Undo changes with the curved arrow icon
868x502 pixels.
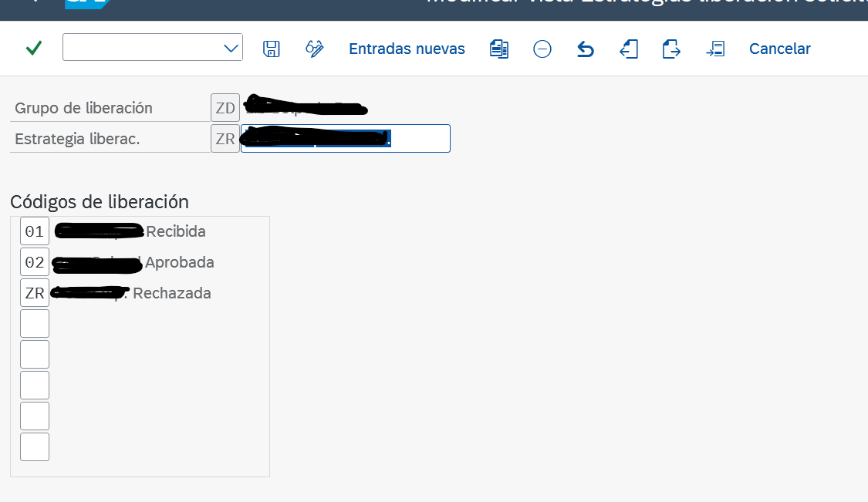[x=586, y=49]
